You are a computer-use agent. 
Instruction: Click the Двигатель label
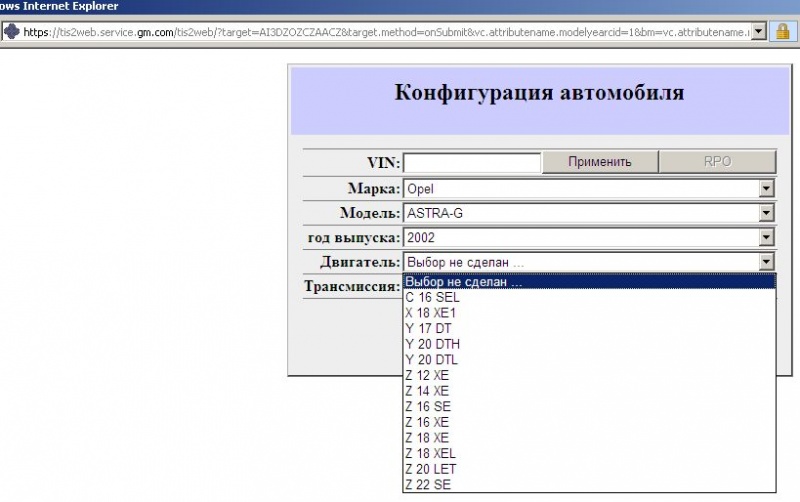(360, 262)
